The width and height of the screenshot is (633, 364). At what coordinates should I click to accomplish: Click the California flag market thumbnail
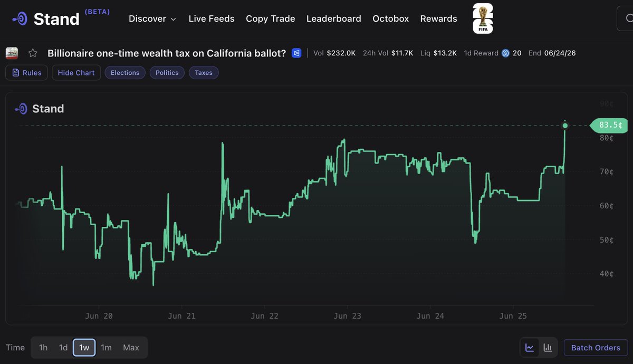(x=12, y=53)
